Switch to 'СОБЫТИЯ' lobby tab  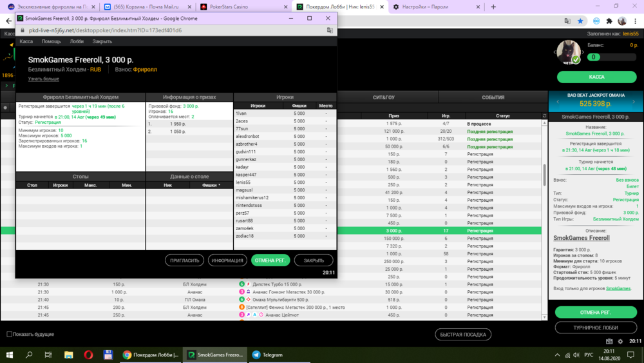click(x=493, y=97)
